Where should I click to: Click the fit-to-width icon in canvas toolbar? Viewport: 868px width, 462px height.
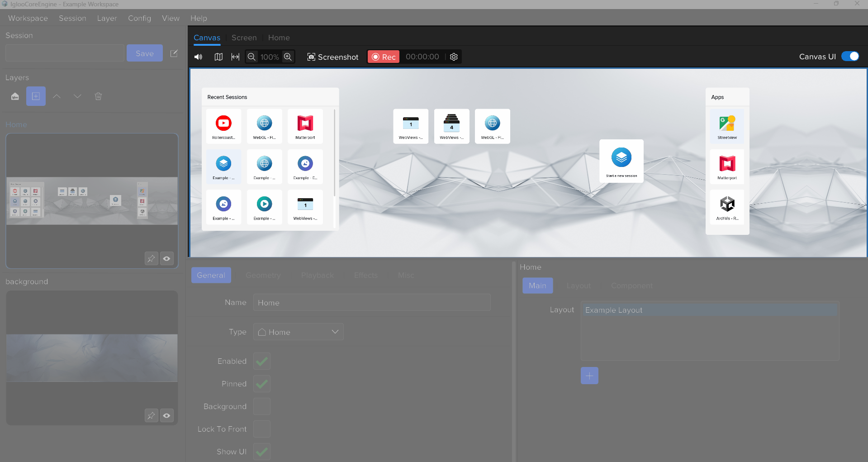click(235, 57)
